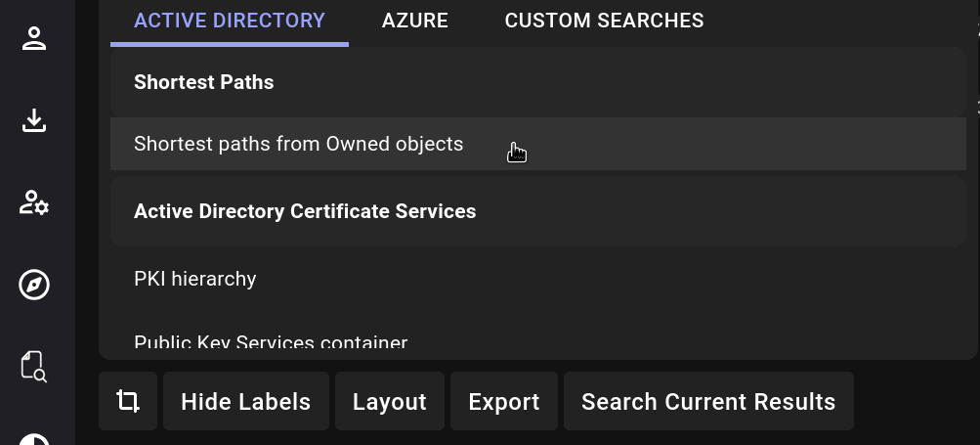Viewport: 980px width, 445px height.
Task: Open the user profile icon in sidebar
Action: tap(34, 38)
